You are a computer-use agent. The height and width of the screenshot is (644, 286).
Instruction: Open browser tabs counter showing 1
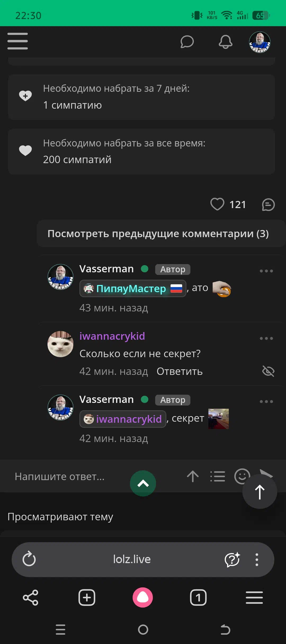pyautogui.click(x=198, y=597)
